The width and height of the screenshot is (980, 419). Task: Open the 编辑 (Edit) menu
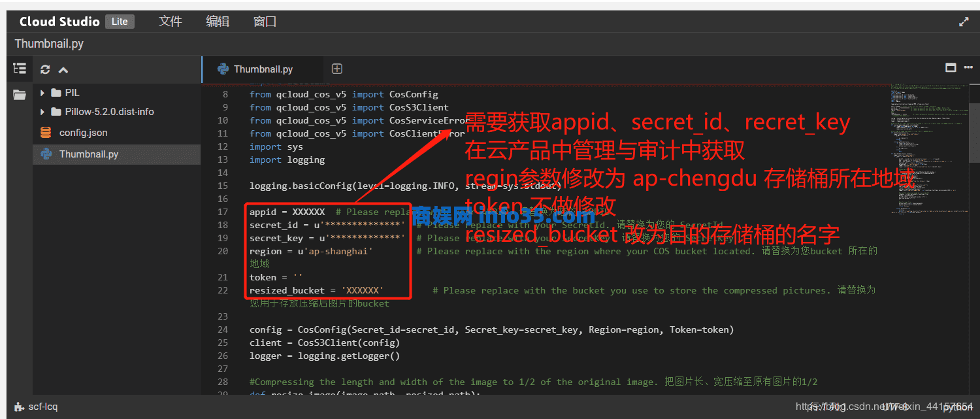pos(218,22)
